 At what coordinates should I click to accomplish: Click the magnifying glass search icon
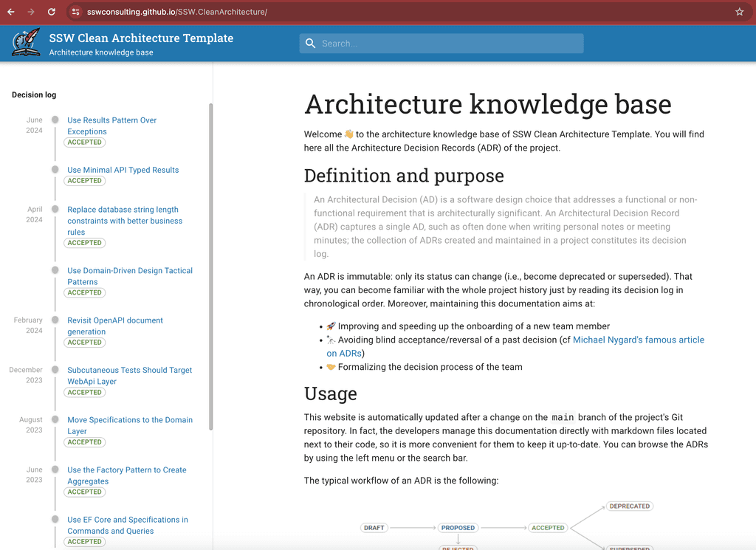point(310,43)
